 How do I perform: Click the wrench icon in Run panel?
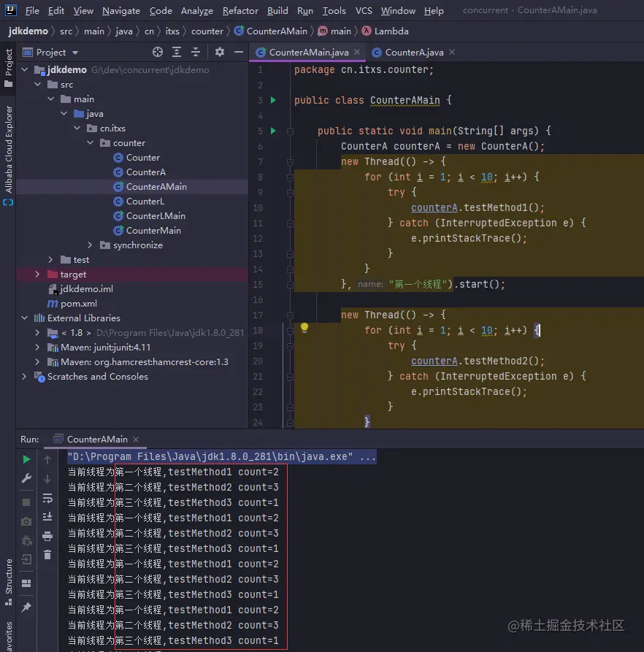coord(26,478)
